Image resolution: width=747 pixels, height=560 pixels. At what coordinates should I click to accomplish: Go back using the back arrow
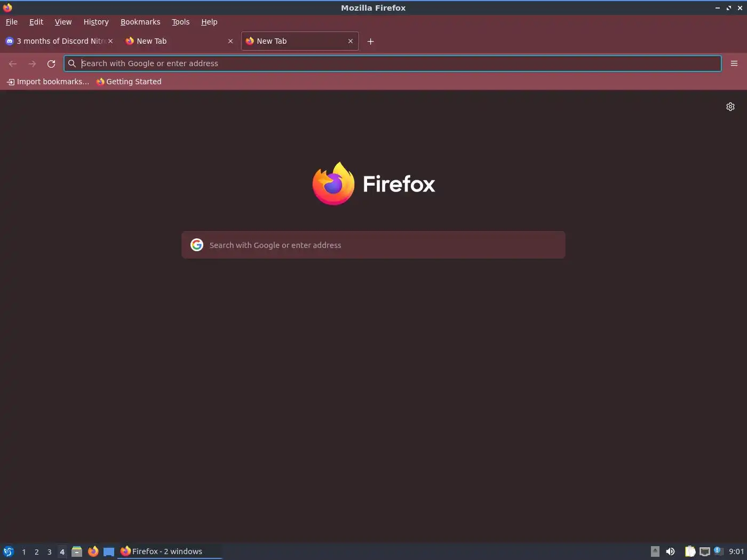[x=13, y=63]
